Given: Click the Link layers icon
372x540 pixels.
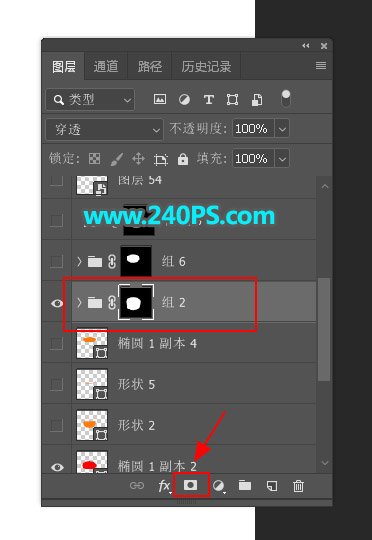Looking at the screenshot, I should [137, 486].
